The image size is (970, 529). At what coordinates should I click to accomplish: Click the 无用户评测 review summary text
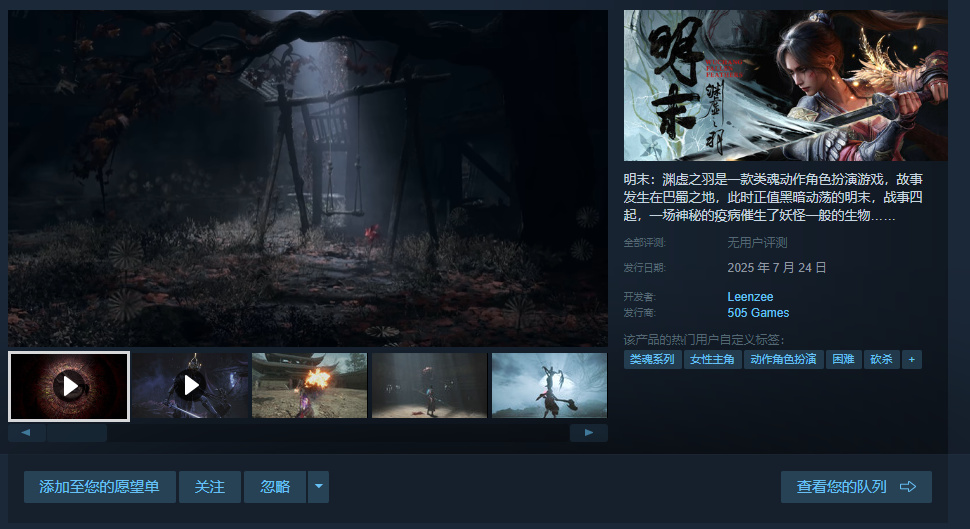[x=757, y=243]
